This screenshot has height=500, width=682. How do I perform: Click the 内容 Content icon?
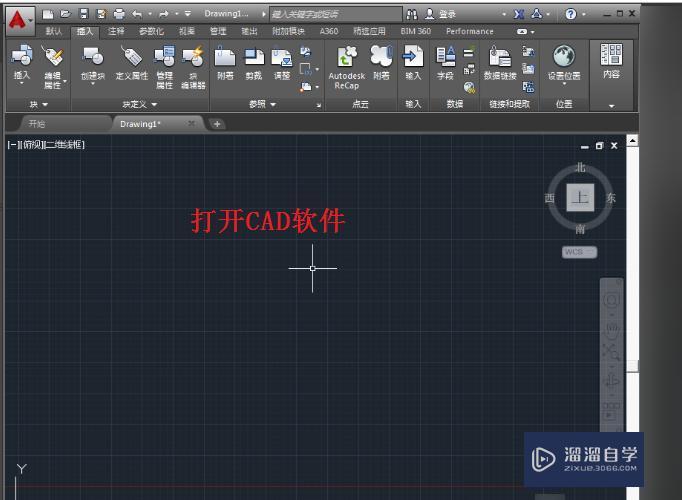611,54
